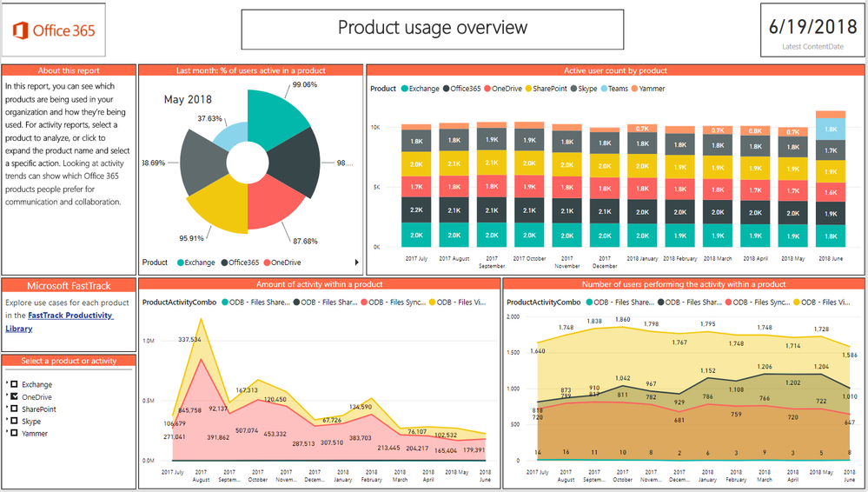Click the Product usage overview title
Viewport: 868px width, 492px height.
pyautogui.click(x=433, y=28)
